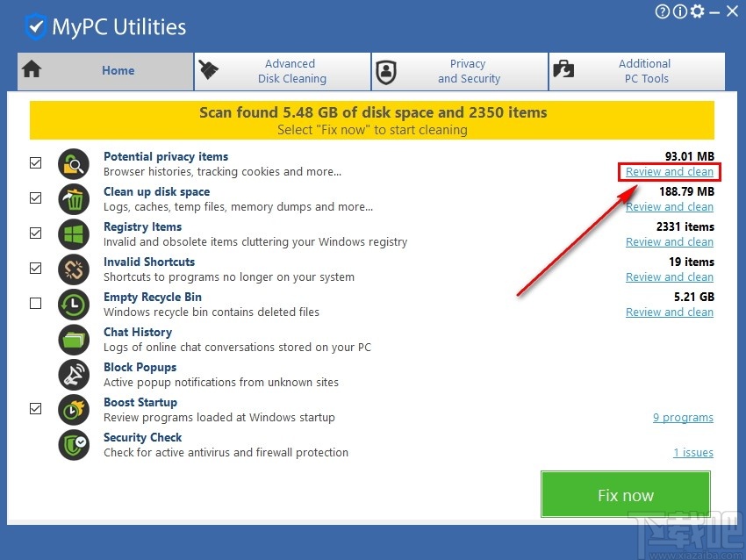Open Review and clean for Registry Items
The width and height of the screenshot is (746, 560).
tap(670, 241)
